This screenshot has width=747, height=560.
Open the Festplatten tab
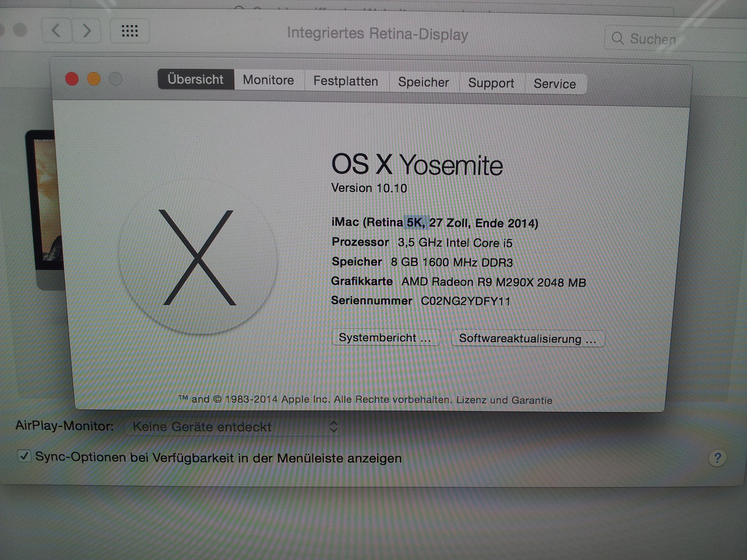[345, 81]
